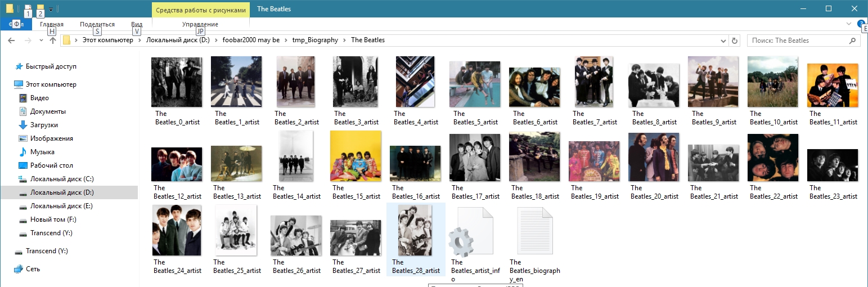Expand the address bar history dropdown
The width and height of the screenshot is (868, 287).
[723, 41]
